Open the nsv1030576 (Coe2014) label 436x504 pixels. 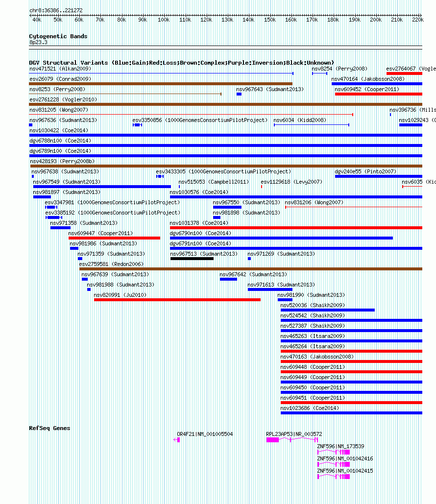pos(199,192)
